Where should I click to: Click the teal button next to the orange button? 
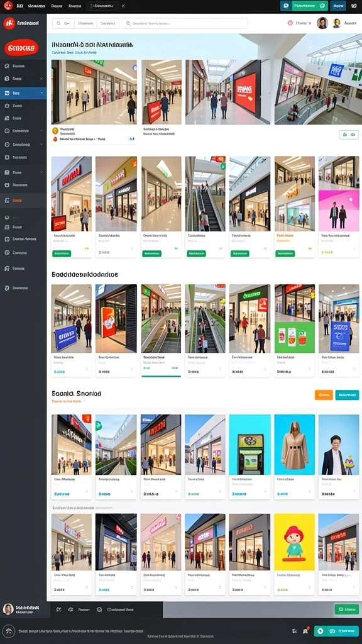(347, 395)
